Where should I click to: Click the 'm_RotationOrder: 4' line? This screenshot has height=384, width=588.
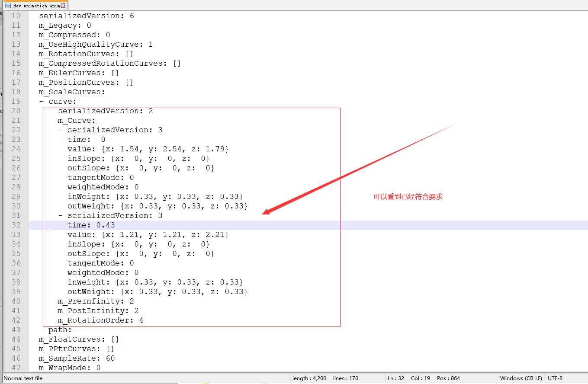click(x=101, y=320)
